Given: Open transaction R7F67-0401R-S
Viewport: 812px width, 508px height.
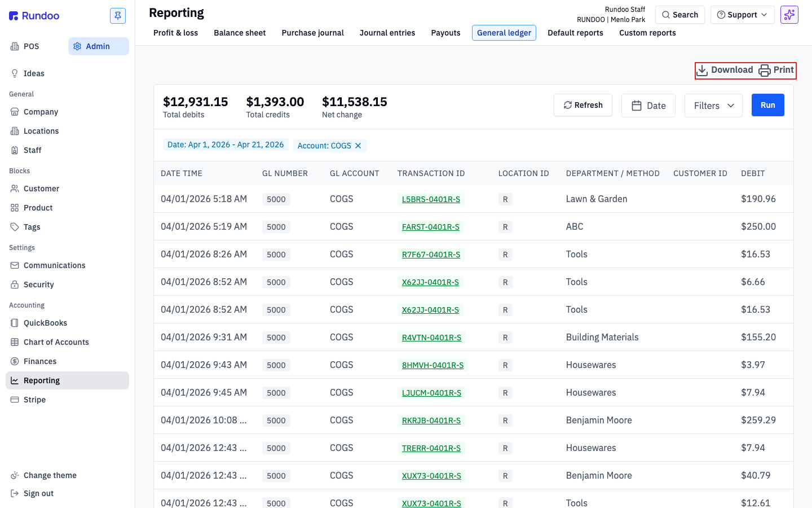Looking at the screenshot, I should 431,255.
